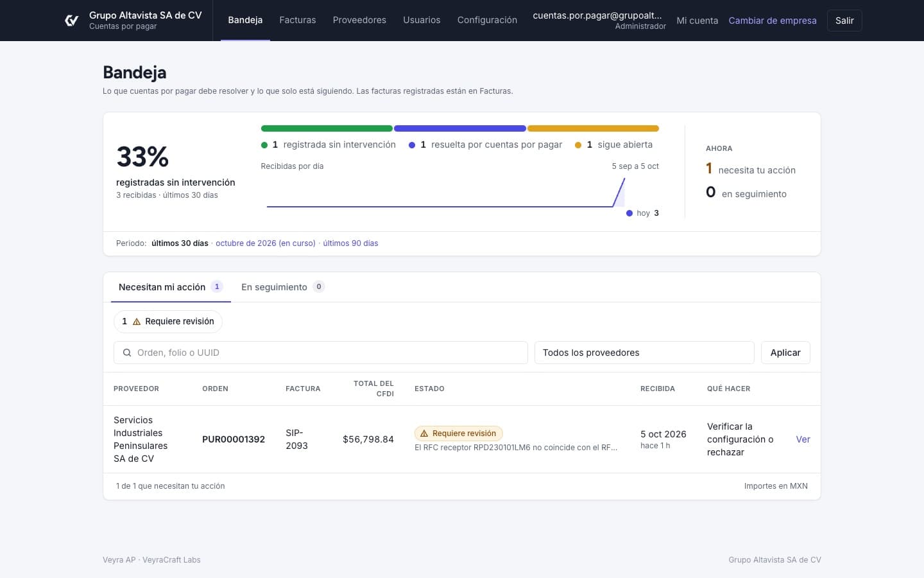
Task: Click the blue hoy 3 legend marker
Action: coord(629,213)
